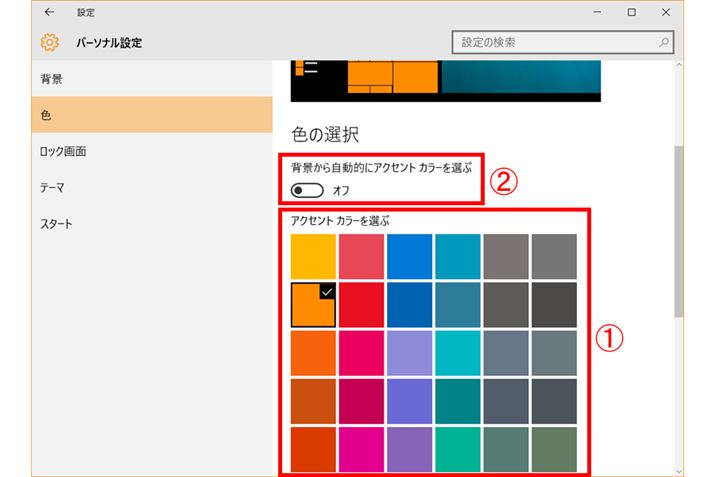
Task: Open the テーマ settings page
Action: 53,187
